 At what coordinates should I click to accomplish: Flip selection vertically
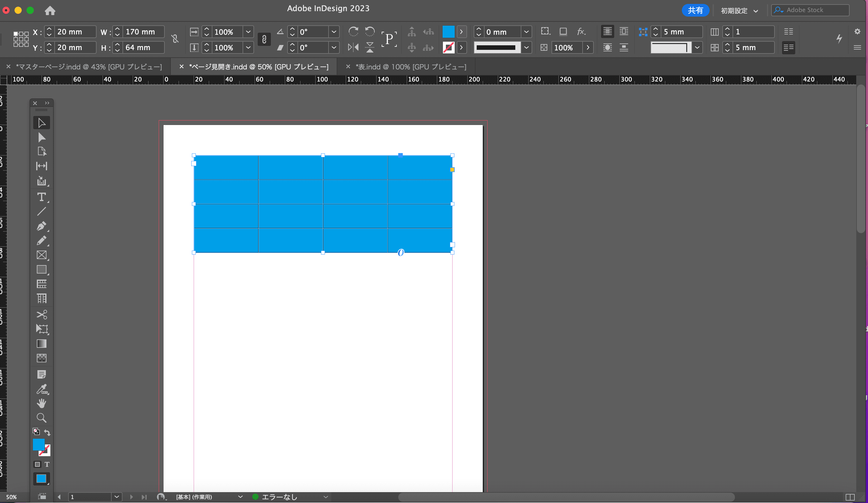click(x=370, y=47)
